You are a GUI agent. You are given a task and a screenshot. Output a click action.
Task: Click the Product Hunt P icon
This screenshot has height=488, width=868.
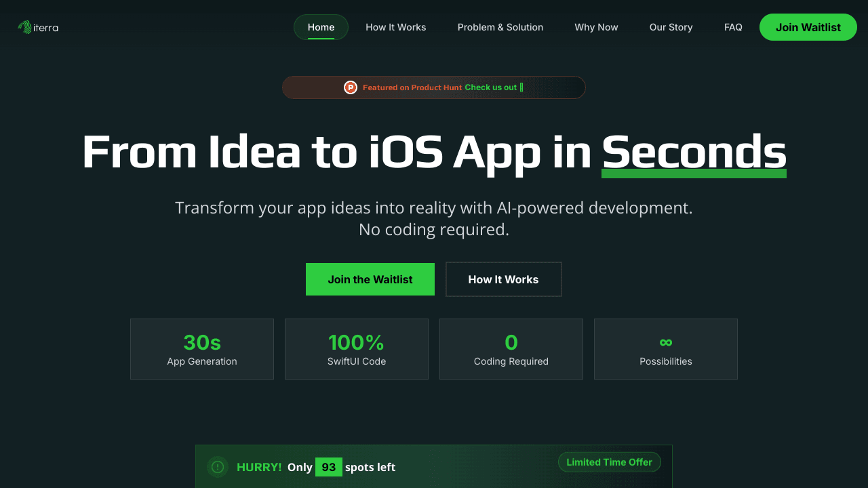click(350, 87)
